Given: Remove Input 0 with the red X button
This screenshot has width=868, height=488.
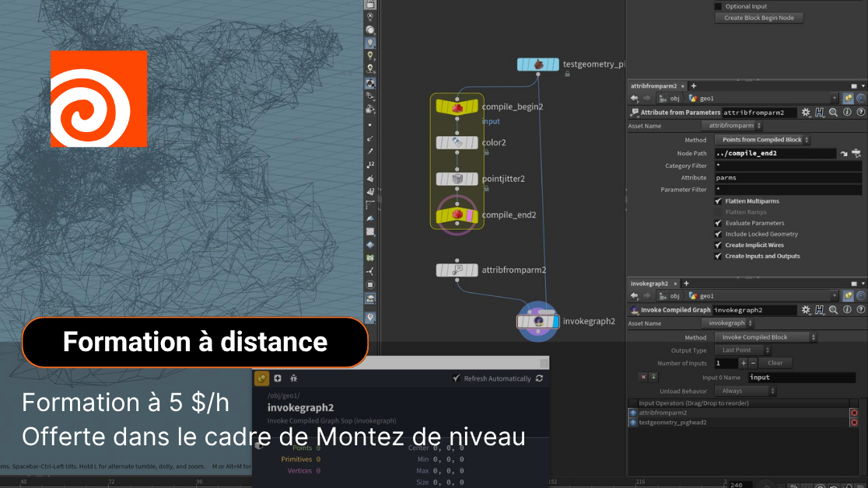Looking at the screenshot, I should pyautogui.click(x=643, y=378).
